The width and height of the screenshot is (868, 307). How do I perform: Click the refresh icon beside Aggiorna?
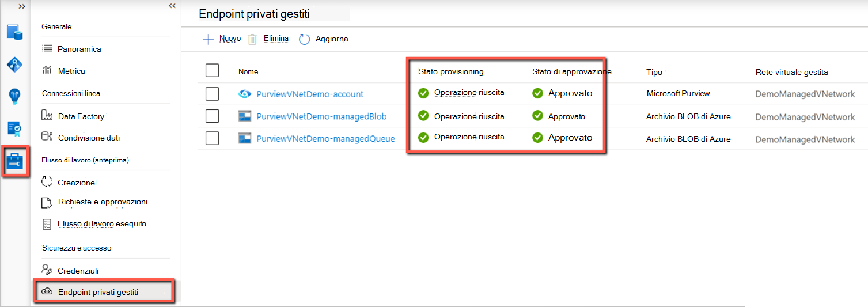305,39
